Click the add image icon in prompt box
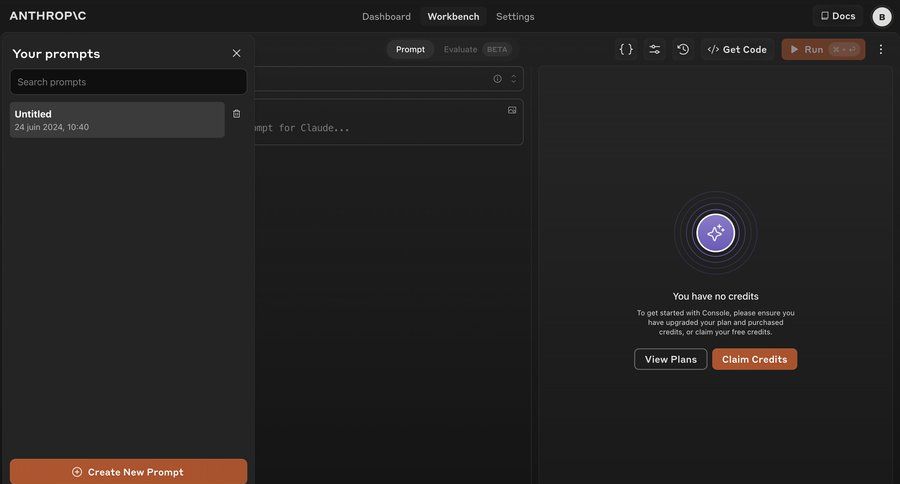The width and height of the screenshot is (900, 484). [x=512, y=110]
